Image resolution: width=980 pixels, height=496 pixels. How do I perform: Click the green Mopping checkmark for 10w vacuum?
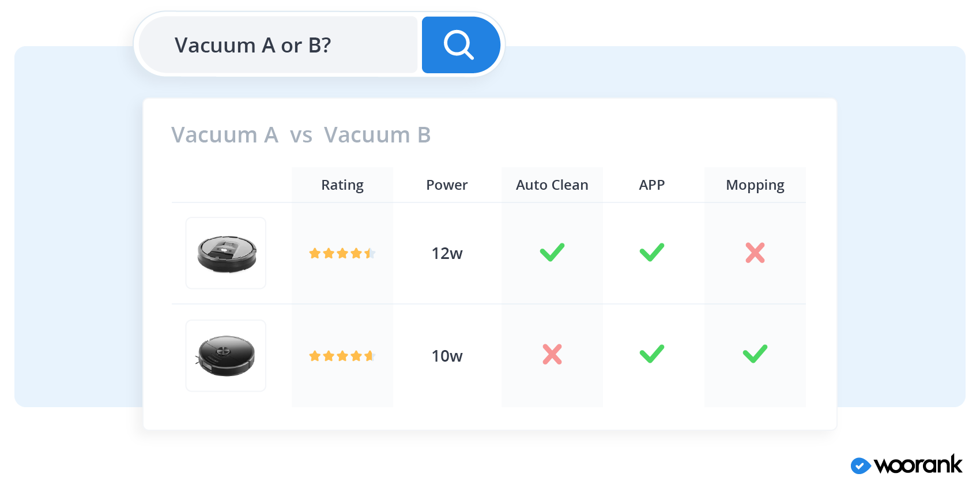tap(755, 354)
